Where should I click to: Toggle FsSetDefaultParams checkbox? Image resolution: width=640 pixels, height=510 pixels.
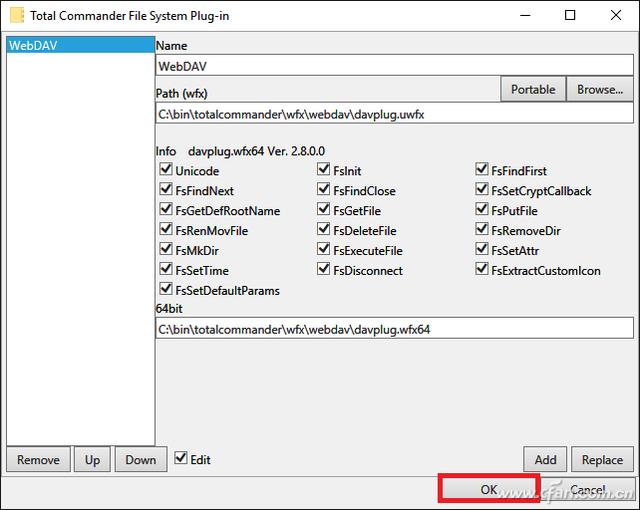[x=166, y=289]
